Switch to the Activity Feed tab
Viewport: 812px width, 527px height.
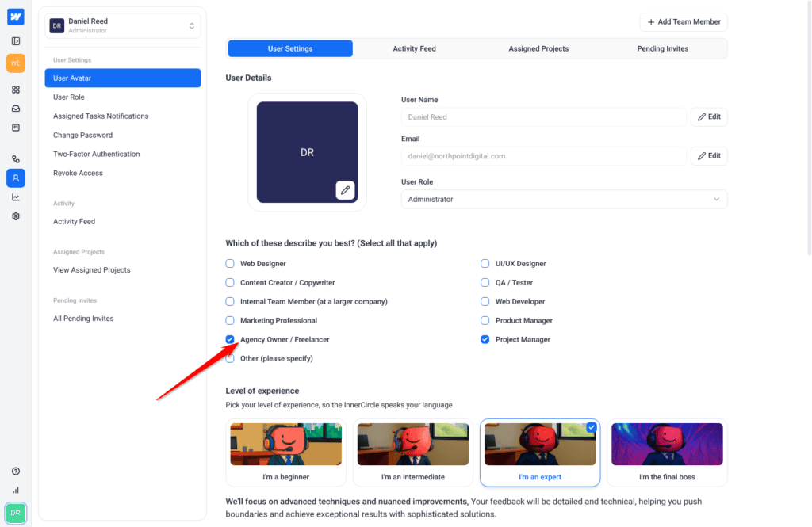(x=414, y=48)
